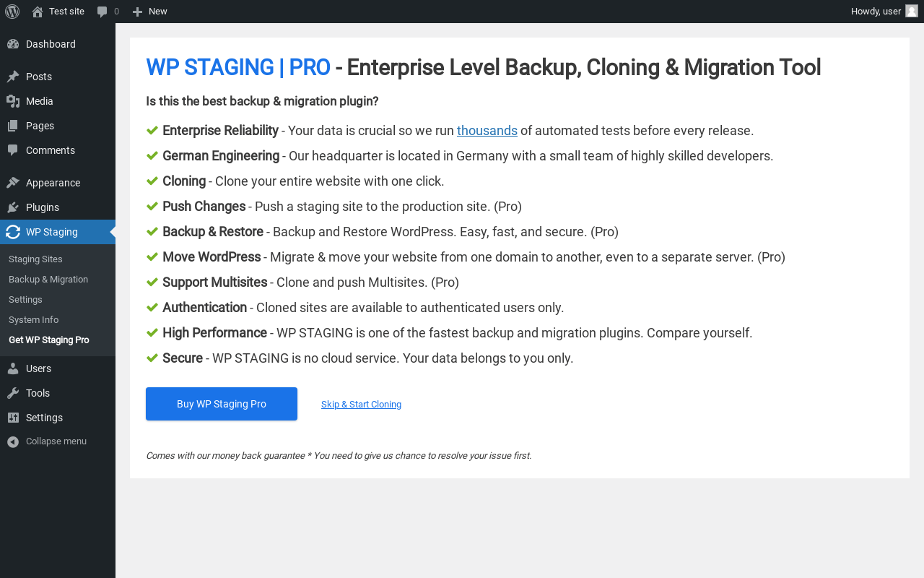The image size is (924, 578).
Task: Open the New content dropdown
Action: tap(150, 12)
